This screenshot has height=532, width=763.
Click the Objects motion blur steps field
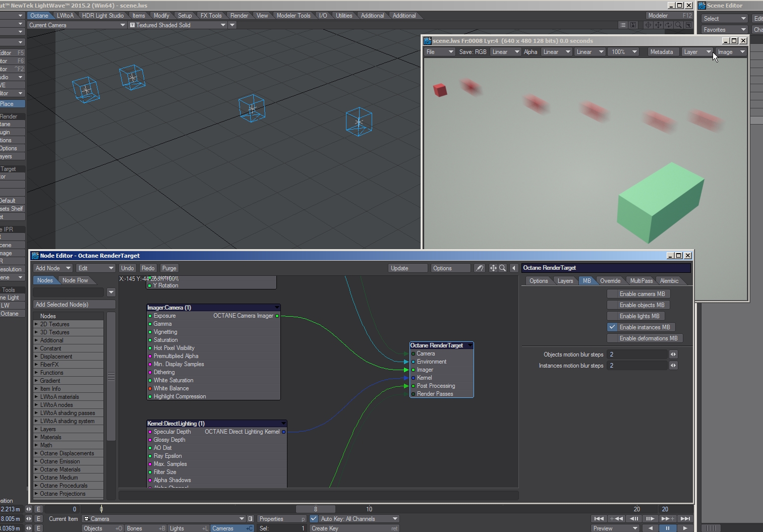pyautogui.click(x=637, y=354)
